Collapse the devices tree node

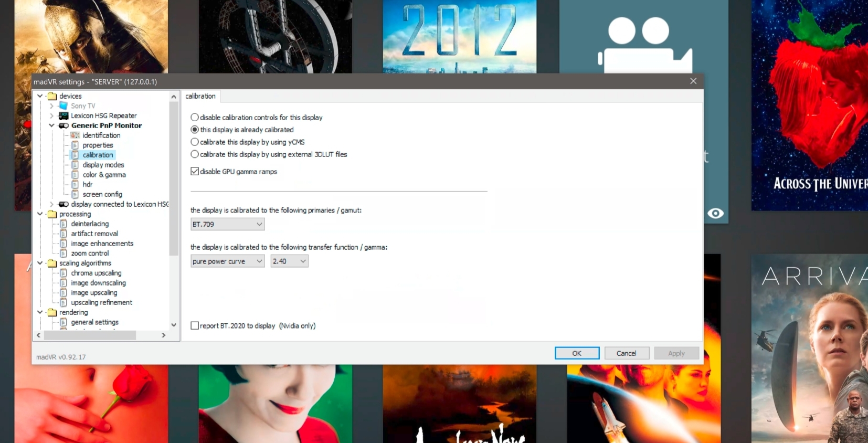click(40, 96)
